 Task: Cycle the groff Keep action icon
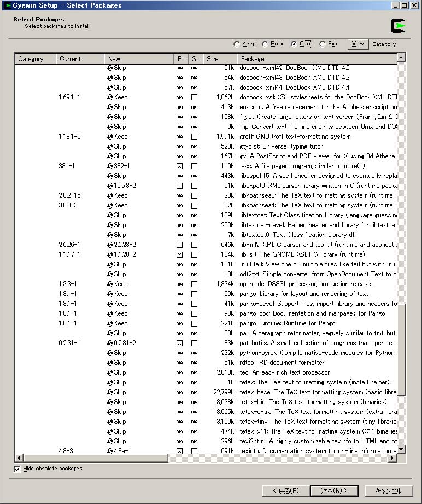tap(110, 137)
